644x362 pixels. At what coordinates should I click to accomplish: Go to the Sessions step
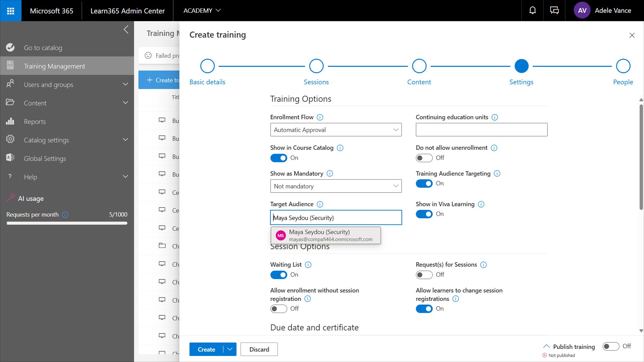[x=316, y=66]
